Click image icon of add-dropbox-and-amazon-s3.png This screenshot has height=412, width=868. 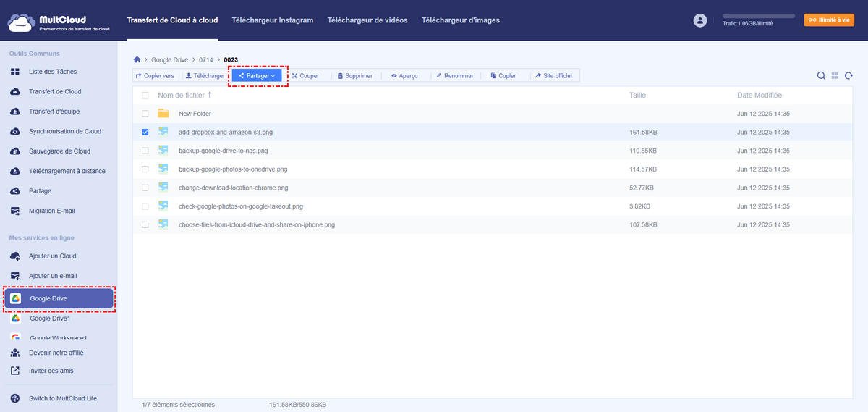tap(163, 132)
